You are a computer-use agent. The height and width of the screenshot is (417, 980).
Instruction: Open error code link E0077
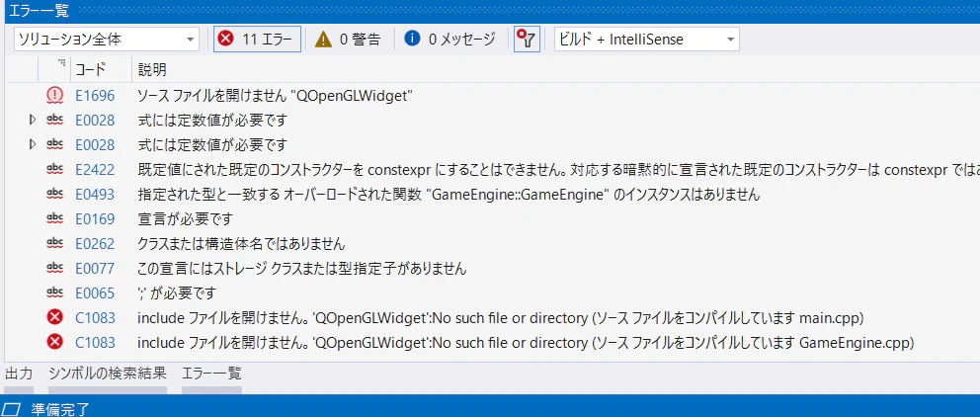click(95, 269)
